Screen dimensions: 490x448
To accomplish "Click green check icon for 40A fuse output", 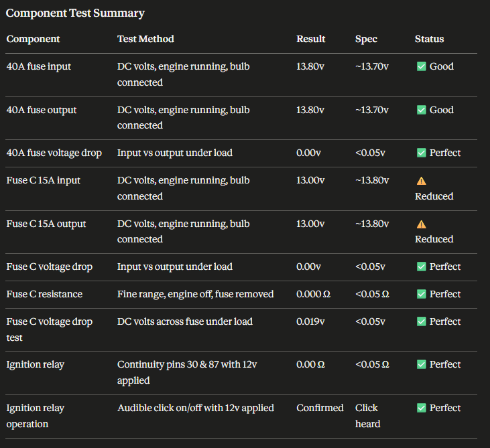I will pyautogui.click(x=421, y=110).
